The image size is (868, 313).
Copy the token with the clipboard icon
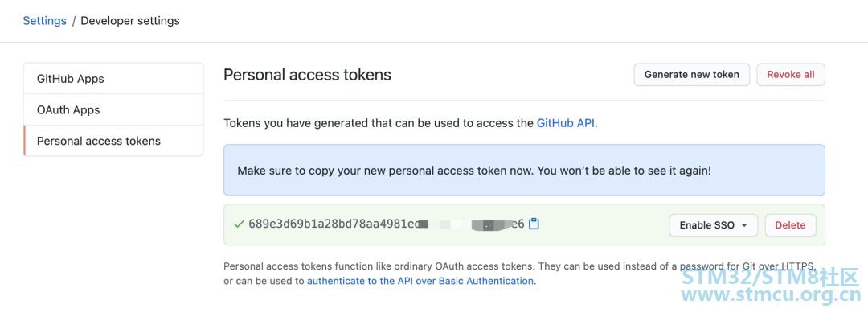tap(534, 224)
